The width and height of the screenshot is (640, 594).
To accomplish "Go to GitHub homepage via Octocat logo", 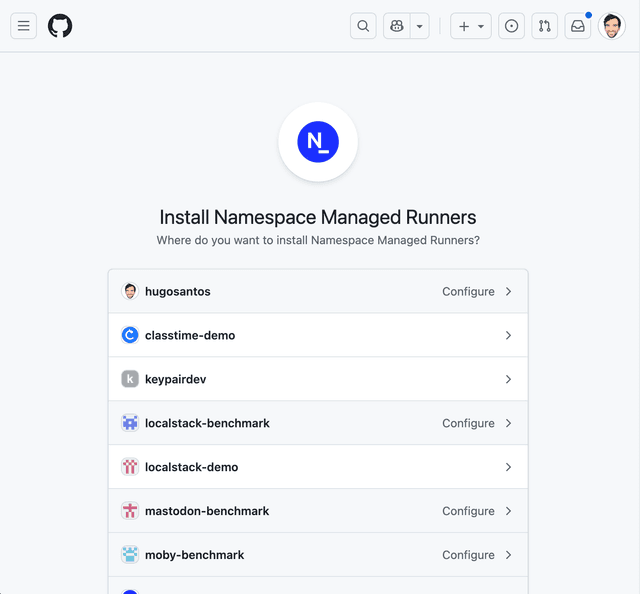I will [x=60, y=26].
